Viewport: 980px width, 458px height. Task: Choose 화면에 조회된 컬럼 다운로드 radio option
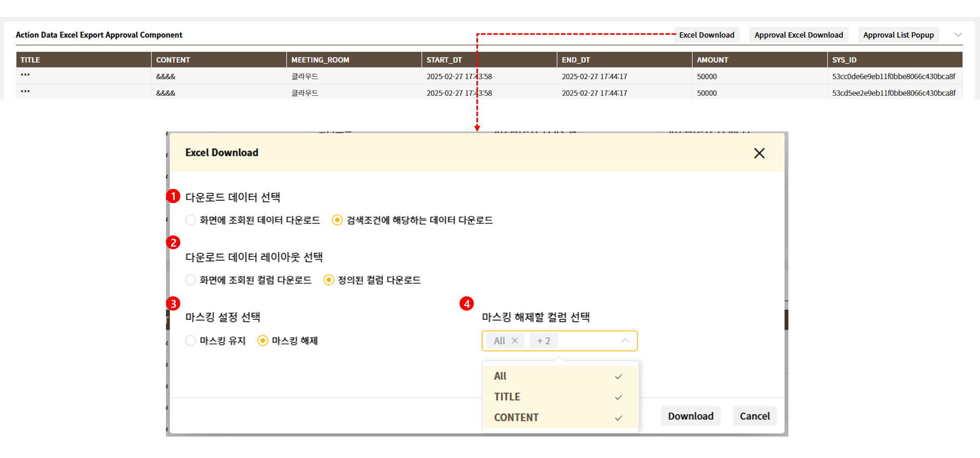[191, 280]
